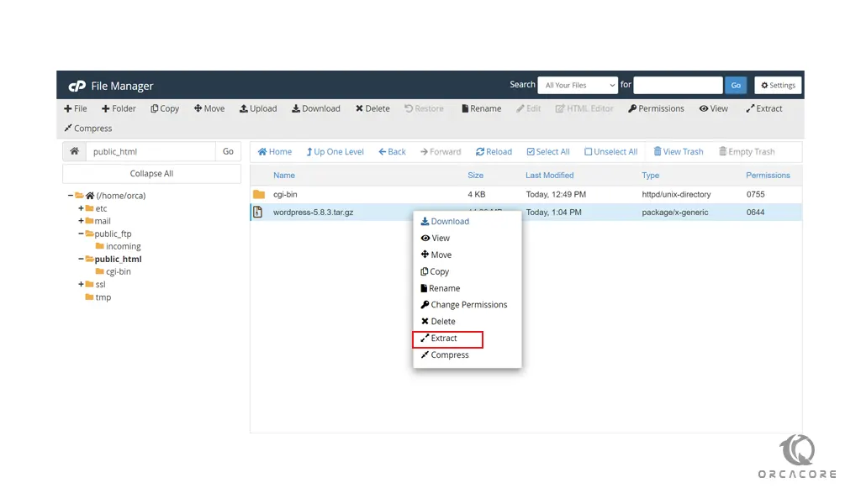
Task: Click the Back navigation link
Action: pyautogui.click(x=392, y=152)
